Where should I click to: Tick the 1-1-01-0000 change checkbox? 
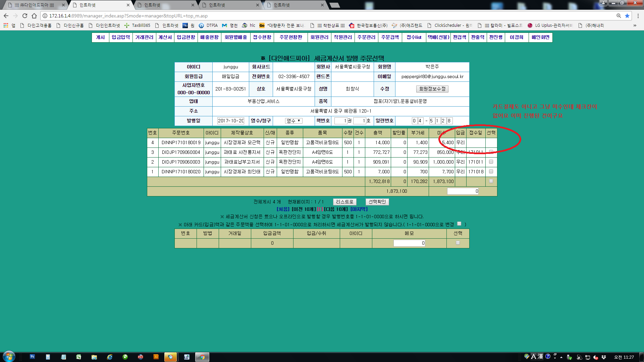[x=459, y=224]
